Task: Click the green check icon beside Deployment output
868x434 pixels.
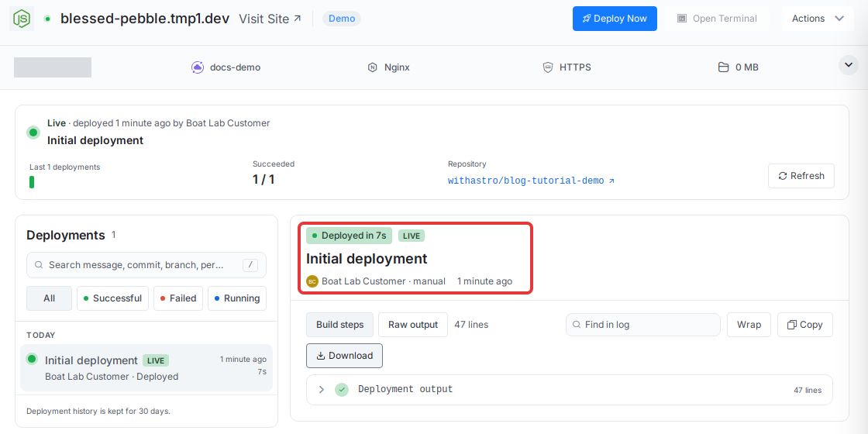Action: tap(342, 390)
